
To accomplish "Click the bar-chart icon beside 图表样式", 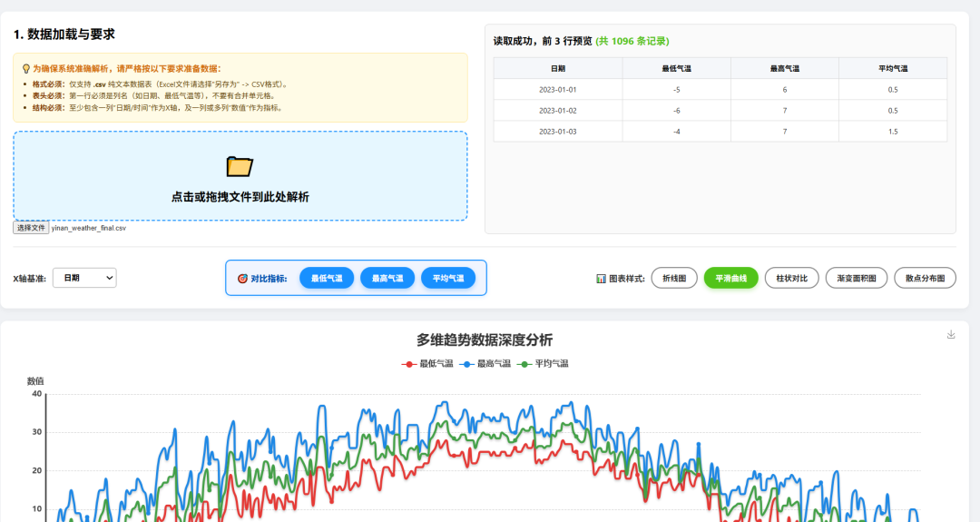I will [x=601, y=278].
